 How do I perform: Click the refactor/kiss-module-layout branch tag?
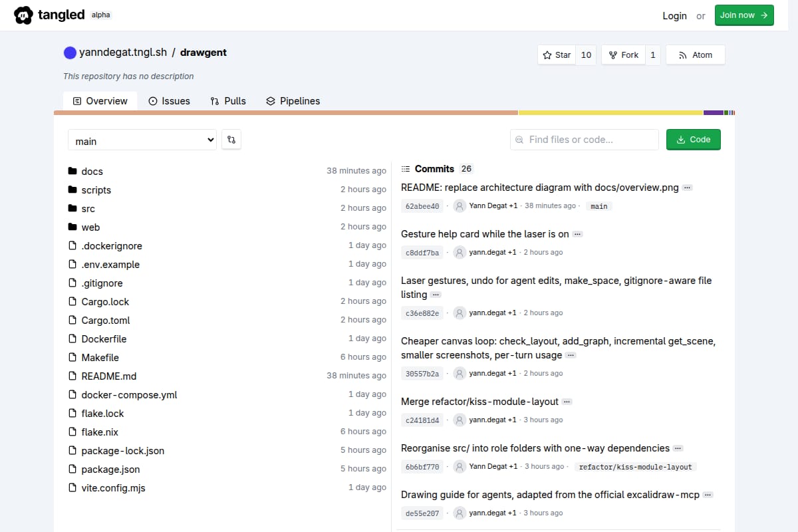(x=635, y=467)
